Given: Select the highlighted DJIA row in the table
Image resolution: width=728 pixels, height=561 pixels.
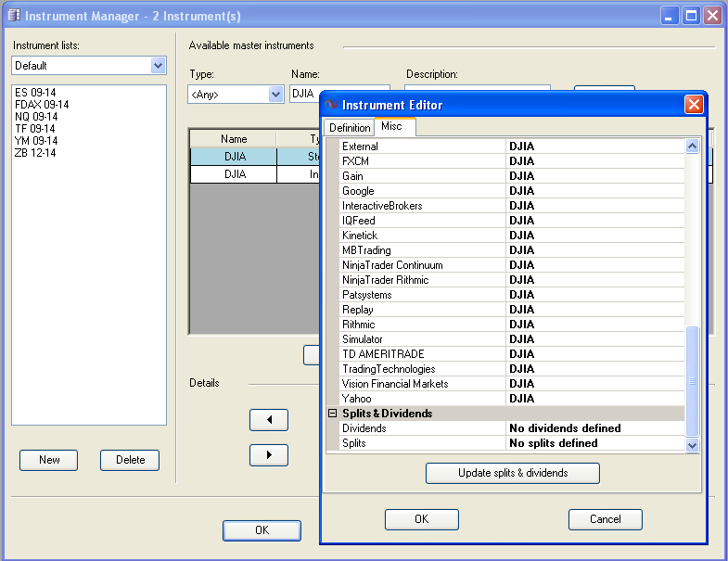Looking at the screenshot, I should [255, 157].
